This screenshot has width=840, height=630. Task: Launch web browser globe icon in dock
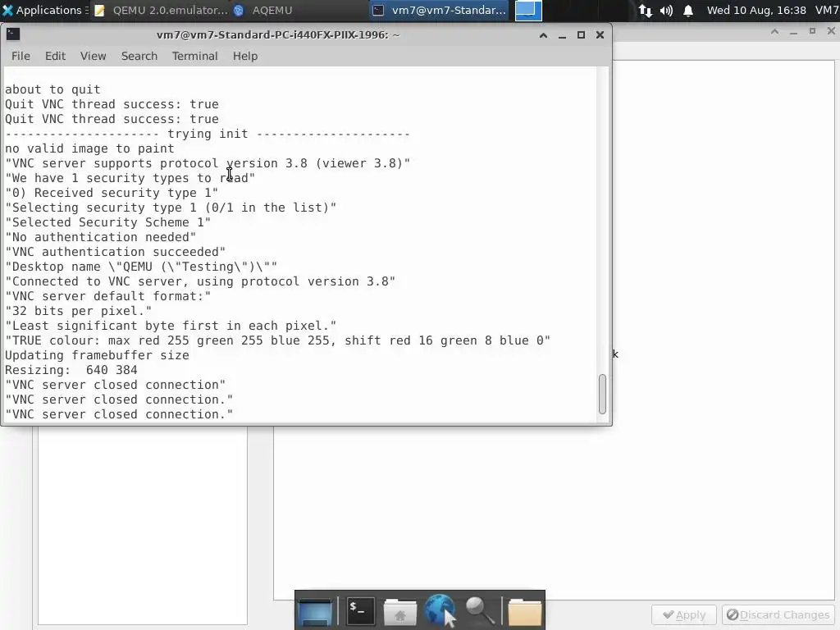tap(441, 610)
